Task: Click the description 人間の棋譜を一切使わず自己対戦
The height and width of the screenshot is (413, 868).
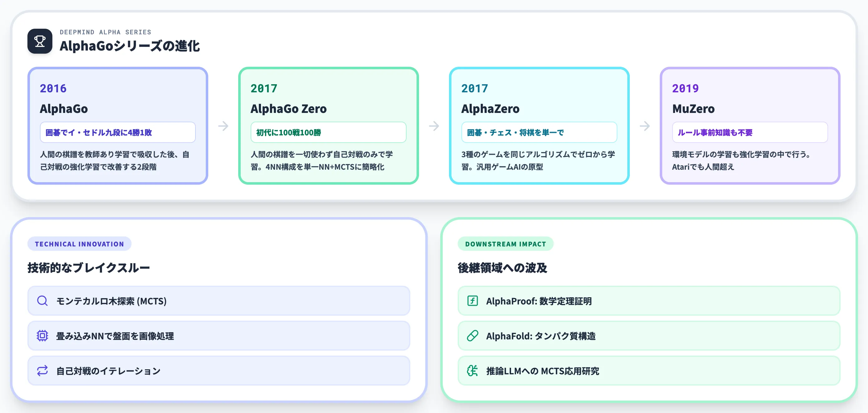Action: [x=322, y=160]
